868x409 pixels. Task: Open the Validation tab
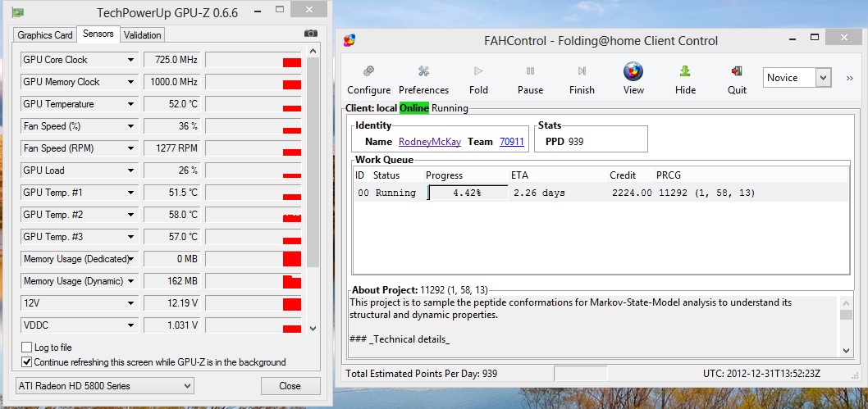coord(142,34)
